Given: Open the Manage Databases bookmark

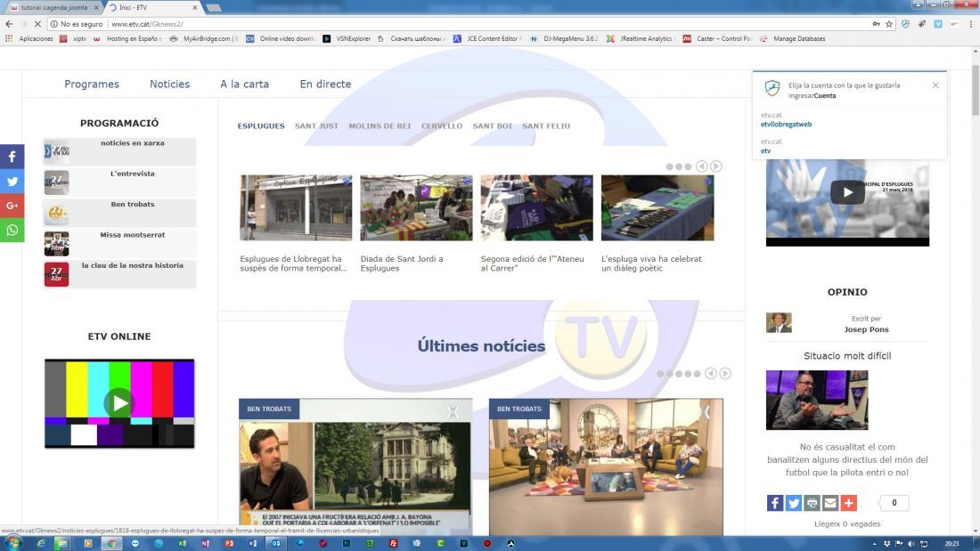Looking at the screenshot, I should pos(793,39).
